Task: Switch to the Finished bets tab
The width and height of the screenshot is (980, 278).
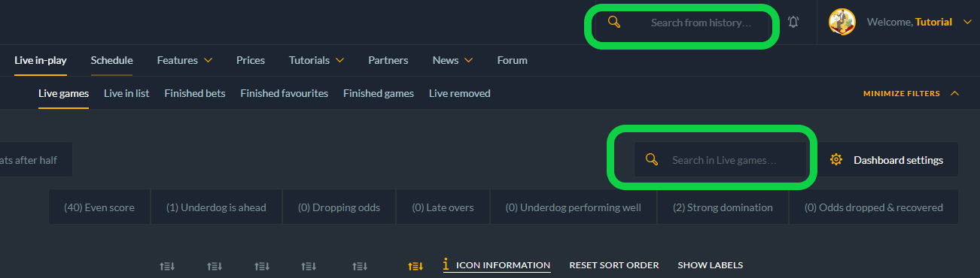Action: pos(195,93)
